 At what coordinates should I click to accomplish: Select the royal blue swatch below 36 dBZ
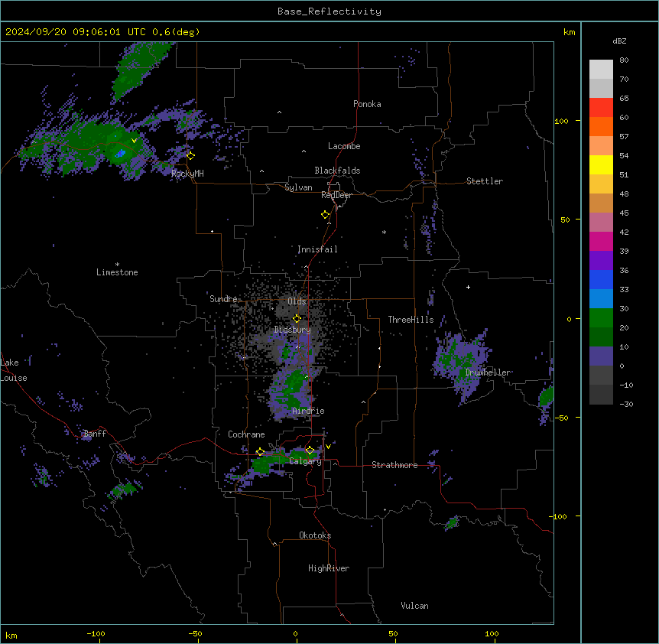[x=601, y=279]
